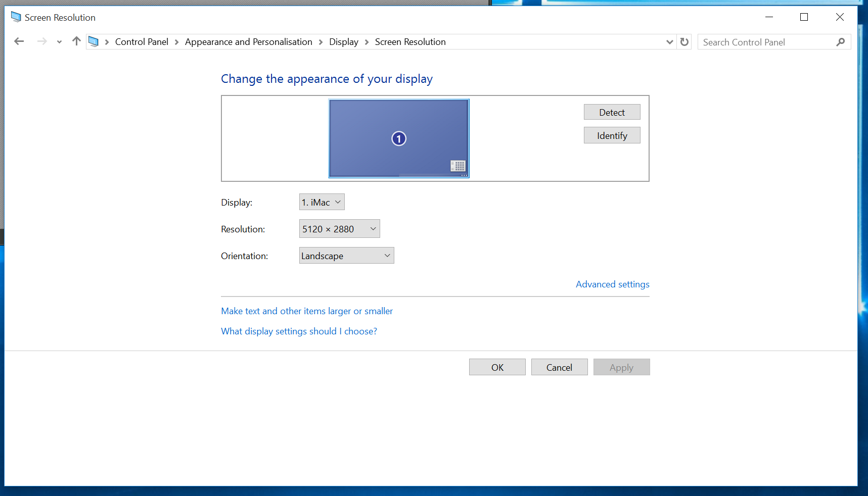Screen dimensions: 868x496
Task: Expand chevron after Display breadcrumb
Action: pos(367,42)
